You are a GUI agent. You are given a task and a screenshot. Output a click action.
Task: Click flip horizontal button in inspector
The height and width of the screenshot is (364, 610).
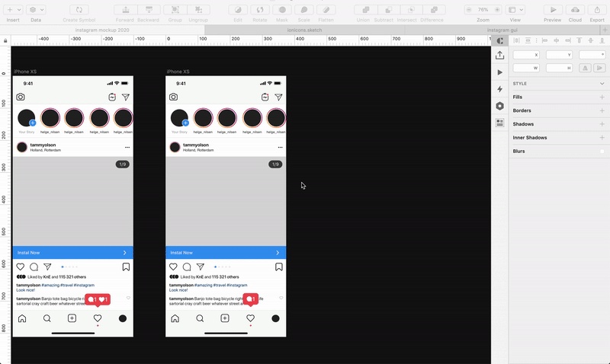point(585,68)
